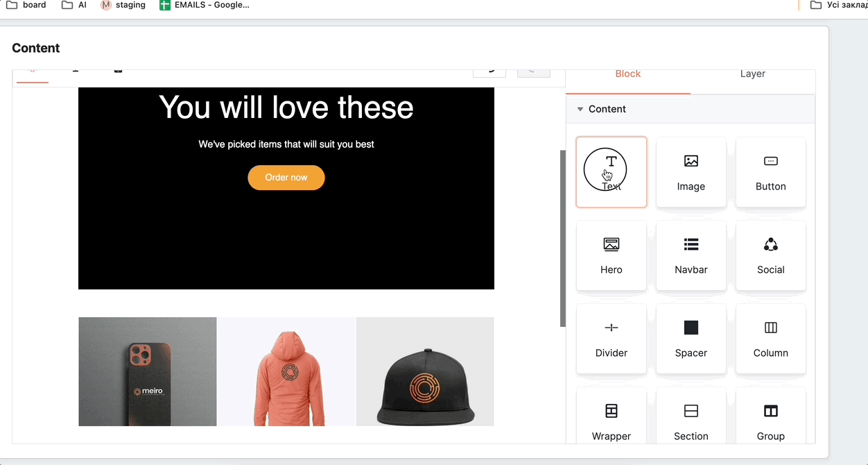Insert a Spacer block
The width and height of the screenshot is (868, 465).
[691, 338]
